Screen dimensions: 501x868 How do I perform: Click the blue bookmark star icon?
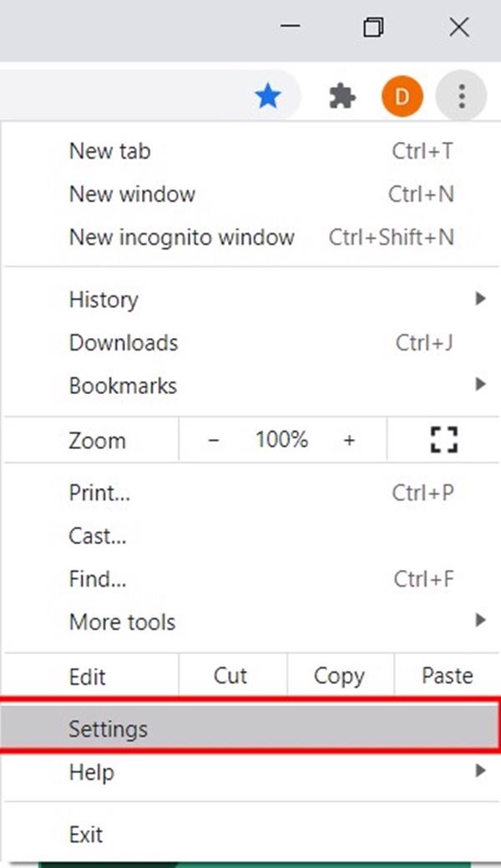267,98
